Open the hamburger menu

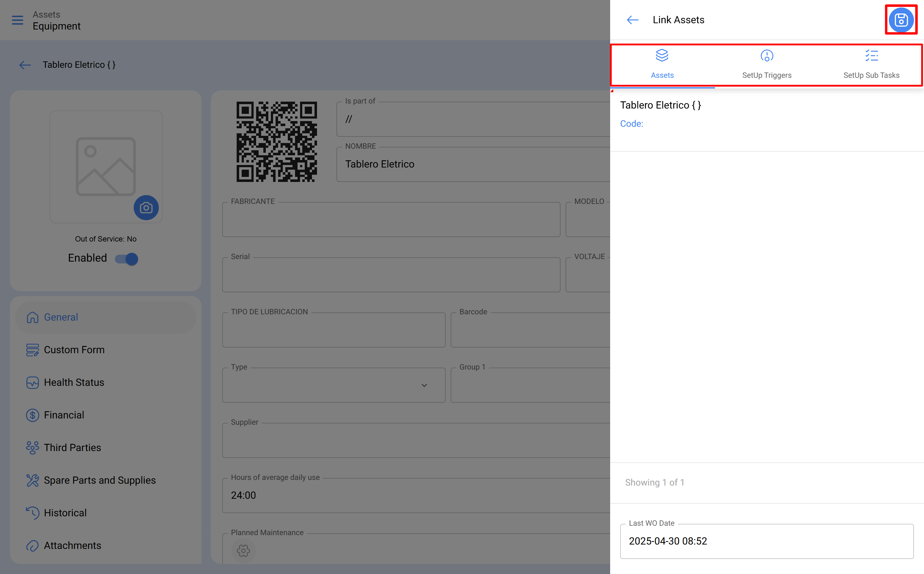point(18,20)
